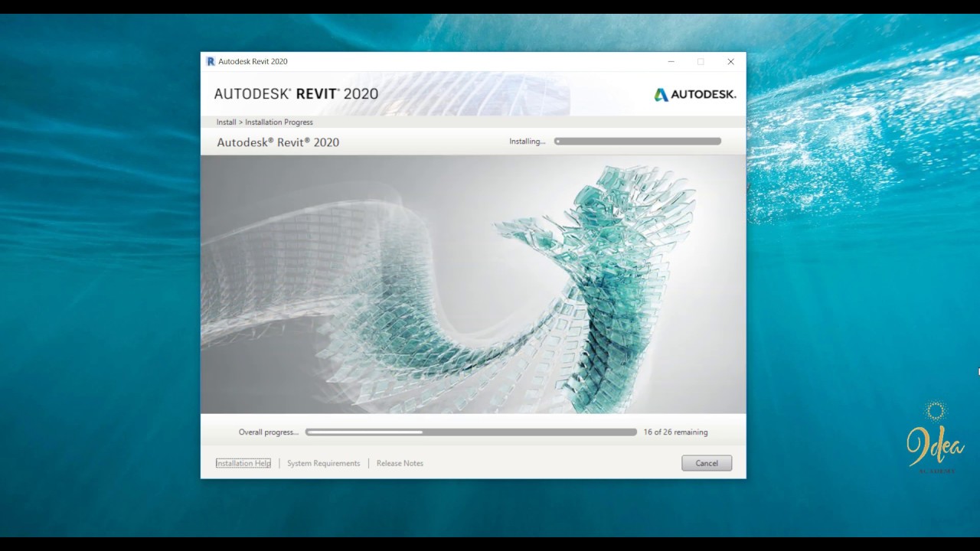Viewport: 980px width, 551px height.
Task: Open the Release Notes link
Action: 400,463
